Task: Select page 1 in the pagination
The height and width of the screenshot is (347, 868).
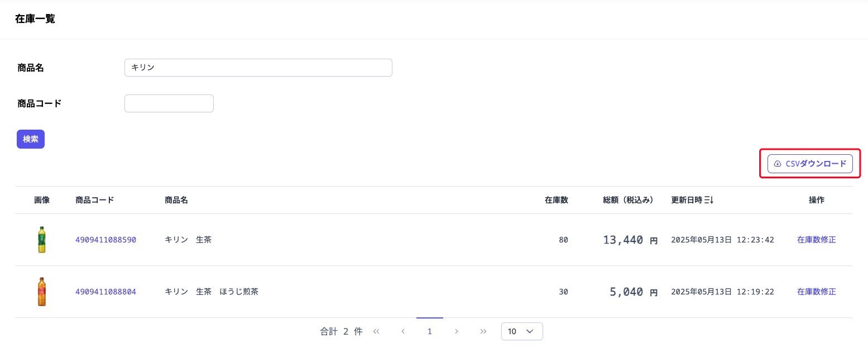Action: pos(430,331)
